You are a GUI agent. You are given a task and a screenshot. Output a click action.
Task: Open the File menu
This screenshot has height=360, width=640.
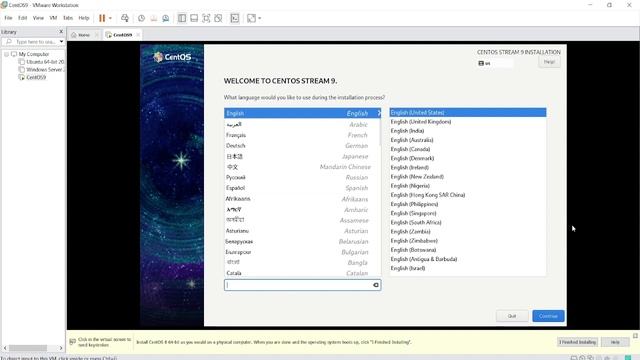(8, 18)
